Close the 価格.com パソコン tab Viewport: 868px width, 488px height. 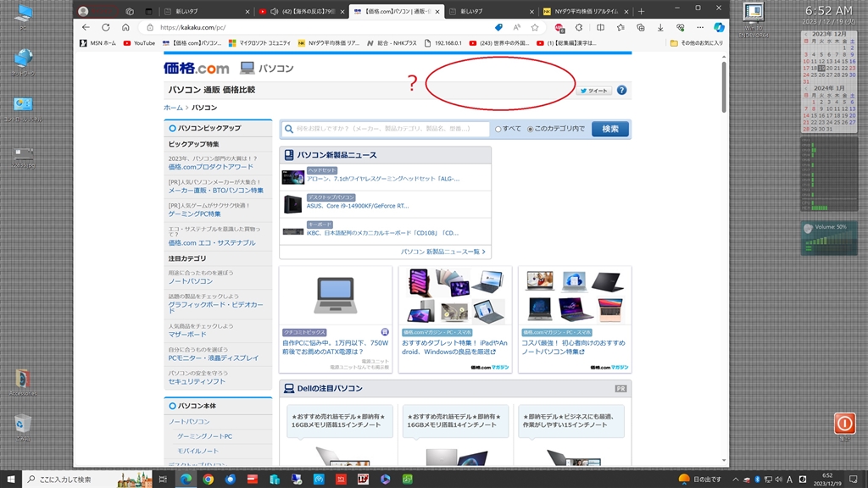tap(437, 11)
